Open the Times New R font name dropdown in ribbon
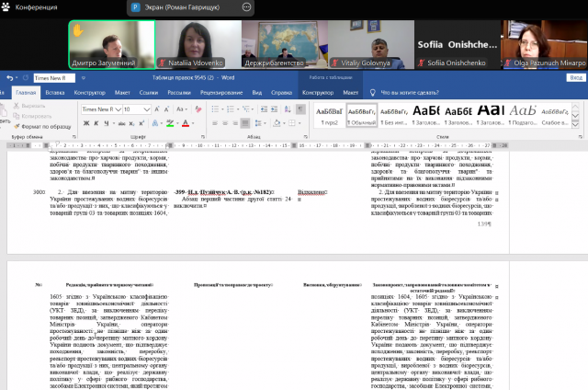The image size is (588, 390). pyautogui.click(x=119, y=109)
